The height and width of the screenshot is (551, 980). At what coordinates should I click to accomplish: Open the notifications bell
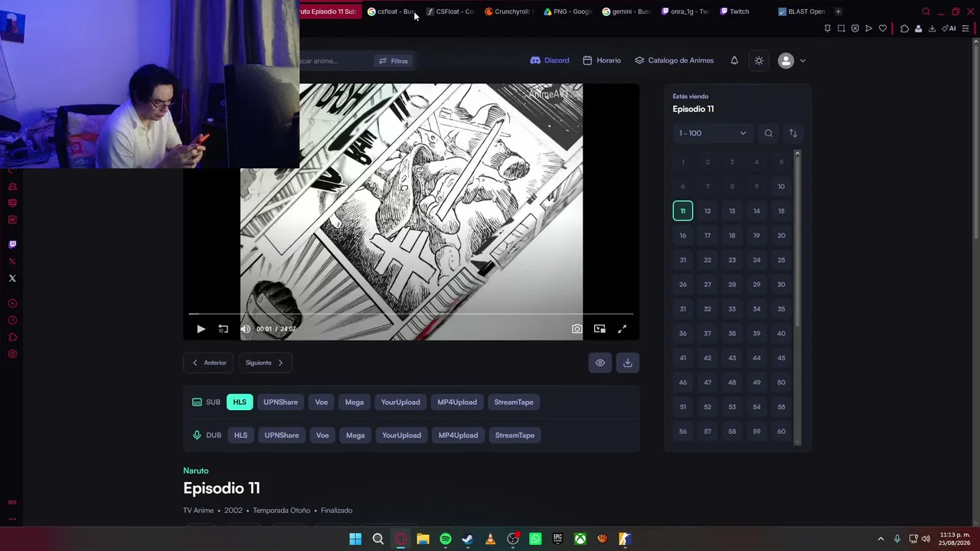pyautogui.click(x=734, y=60)
